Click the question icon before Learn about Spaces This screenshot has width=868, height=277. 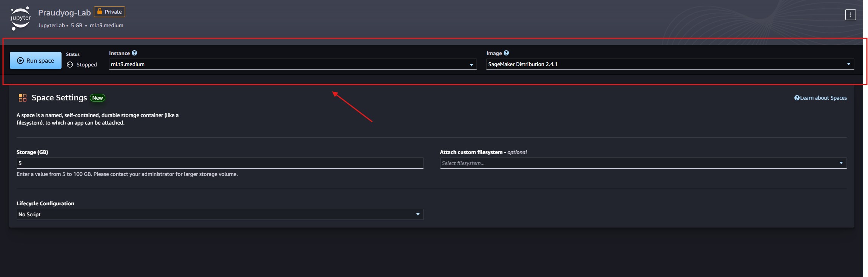coord(797,98)
